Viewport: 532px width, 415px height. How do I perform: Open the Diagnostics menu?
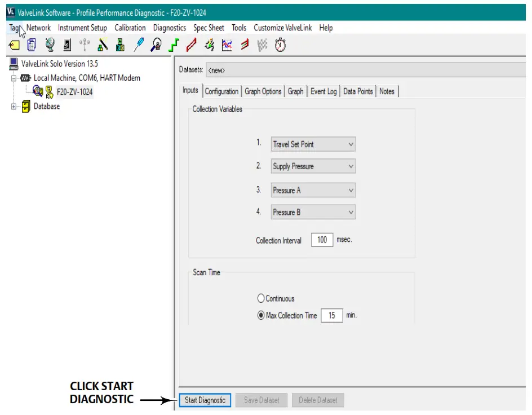pos(169,28)
